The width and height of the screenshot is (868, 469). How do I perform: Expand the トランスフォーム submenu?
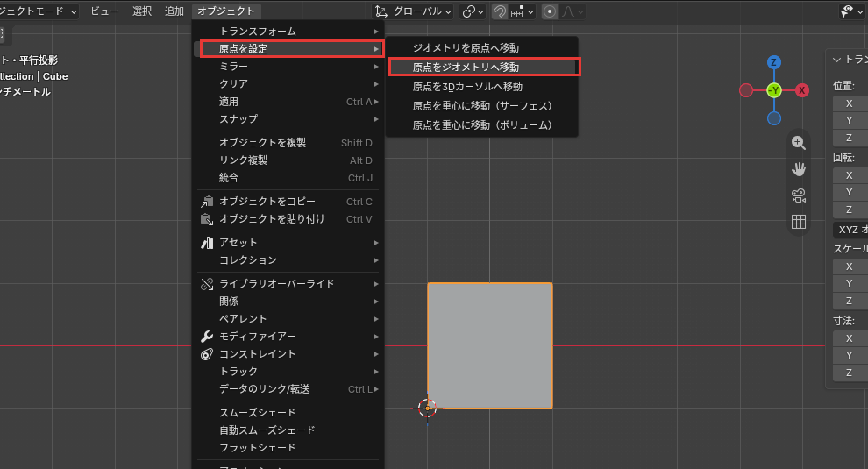[289, 32]
